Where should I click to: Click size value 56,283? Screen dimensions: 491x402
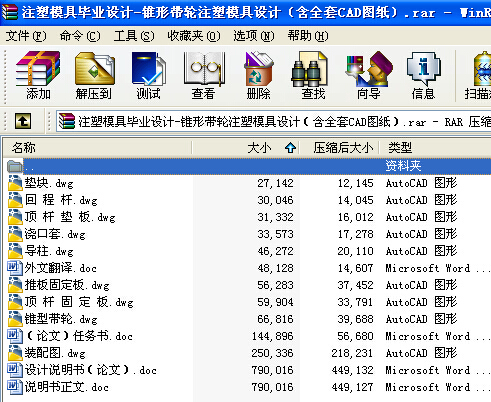275,285
